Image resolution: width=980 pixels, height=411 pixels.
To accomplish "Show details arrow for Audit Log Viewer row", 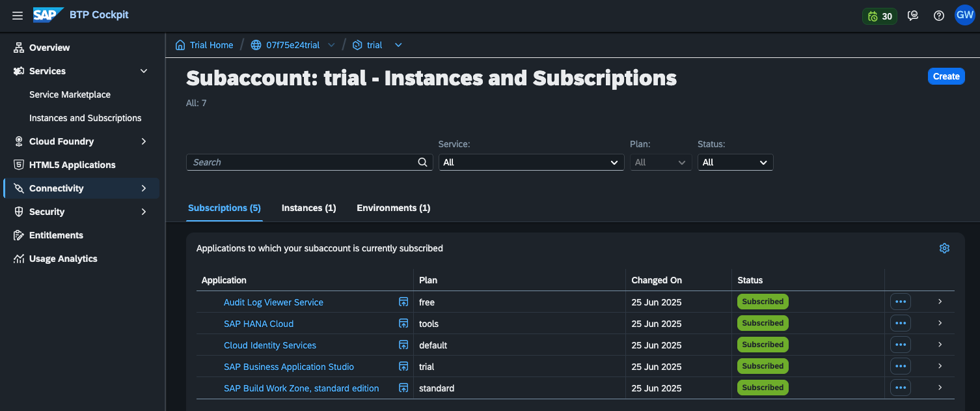I will tap(940, 302).
